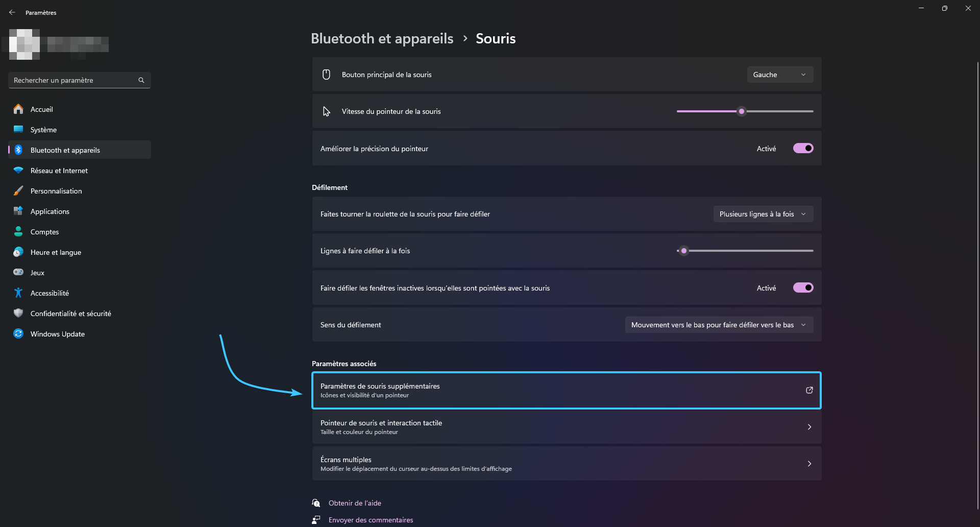
Task: Click the vertical scrollbar on the right
Action: coord(977,286)
